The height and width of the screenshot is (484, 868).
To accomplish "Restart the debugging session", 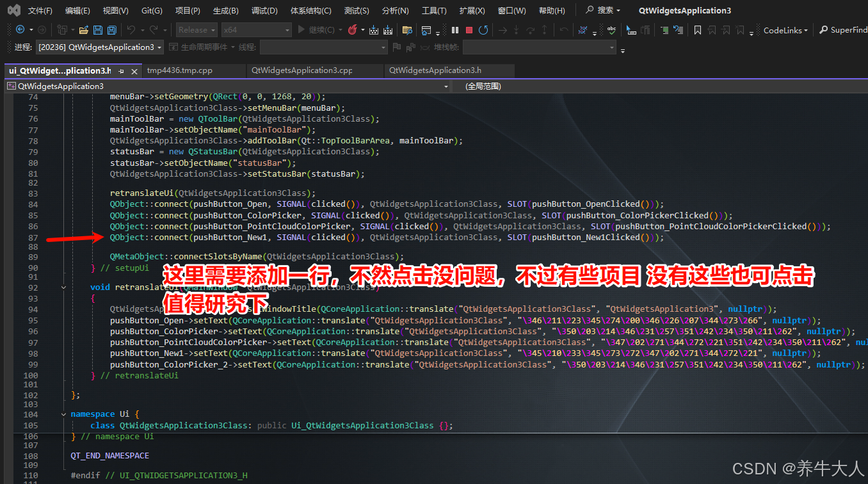I will pos(483,30).
